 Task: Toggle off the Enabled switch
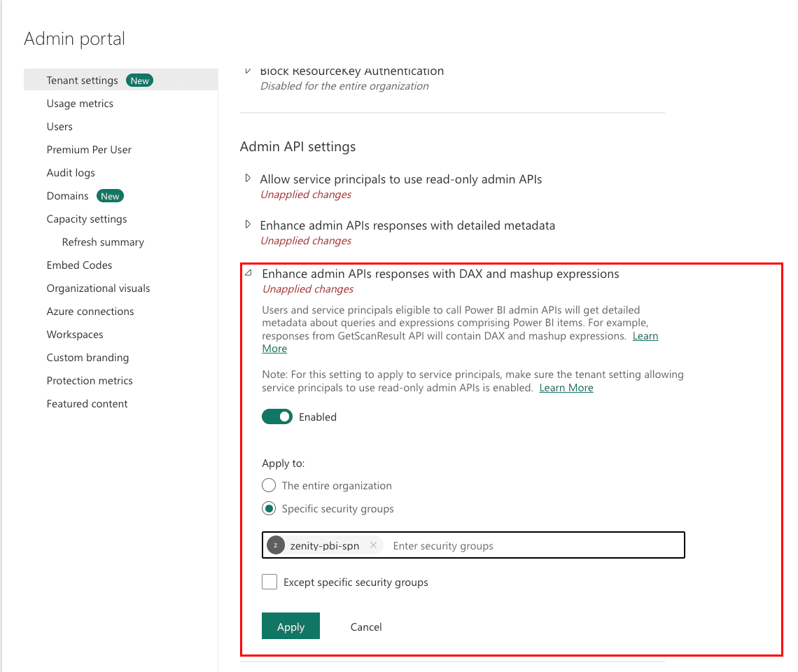click(x=277, y=416)
